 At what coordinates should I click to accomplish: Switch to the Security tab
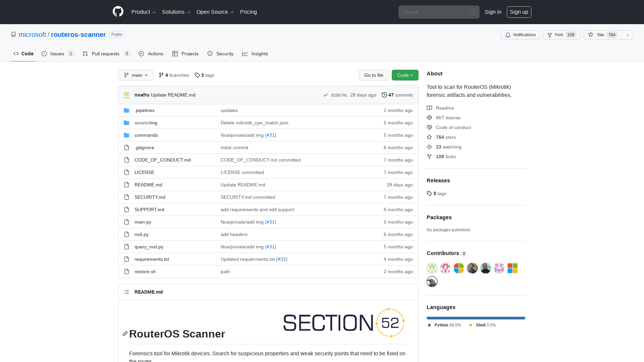(220, 54)
